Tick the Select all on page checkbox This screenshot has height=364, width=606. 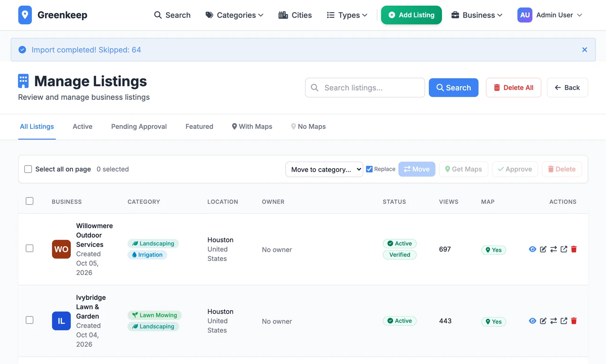coord(28,169)
